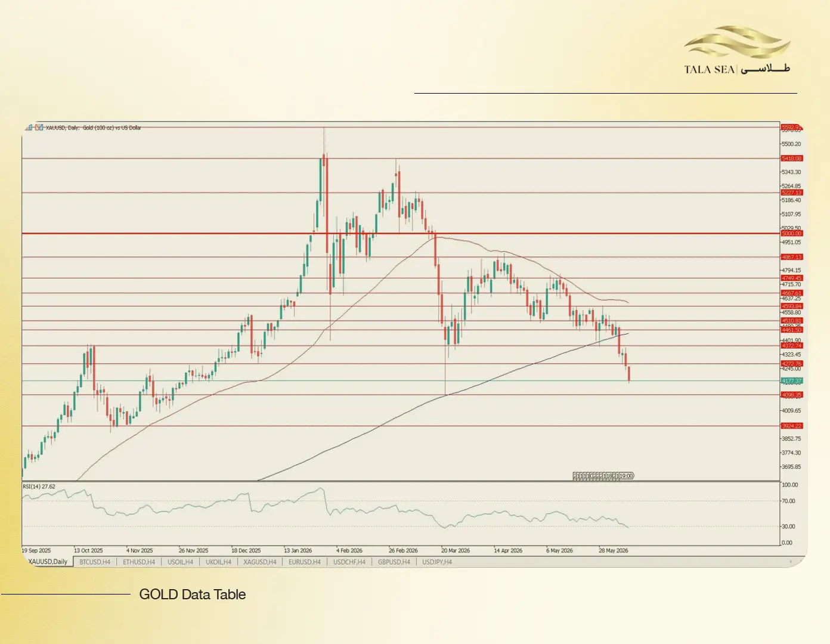Click the 4667.61 level label
Image resolution: width=830 pixels, height=644 pixels.
pyautogui.click(x=792, y=293)
